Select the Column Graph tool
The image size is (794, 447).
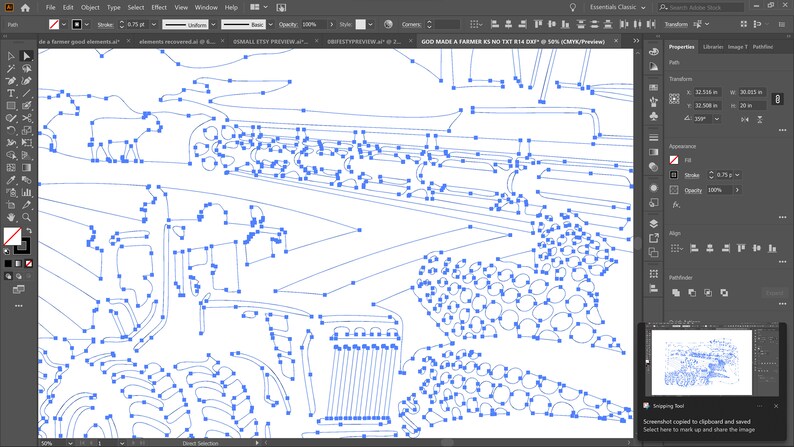tap(26, 192)
